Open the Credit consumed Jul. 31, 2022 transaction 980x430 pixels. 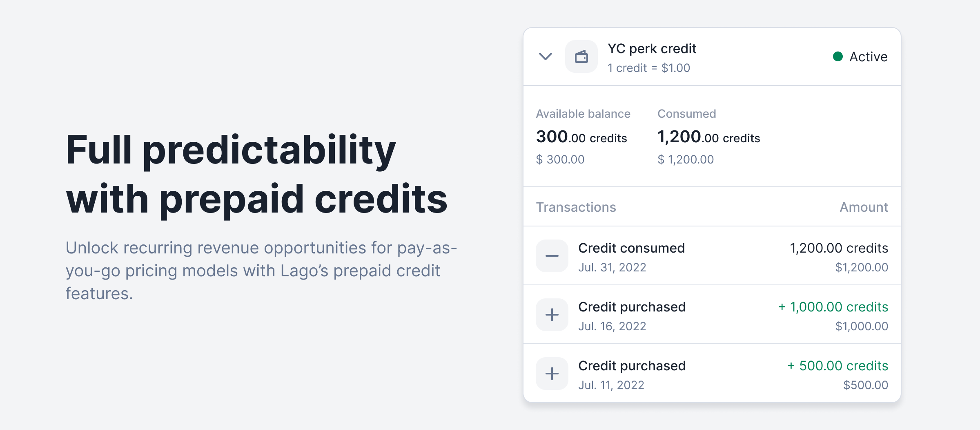click(712, 256)
